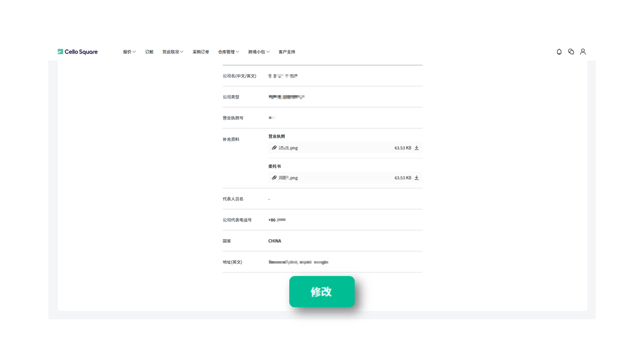Click the Cello Square logo
Screen dimensions: 644x362
[x=77, y=51]
